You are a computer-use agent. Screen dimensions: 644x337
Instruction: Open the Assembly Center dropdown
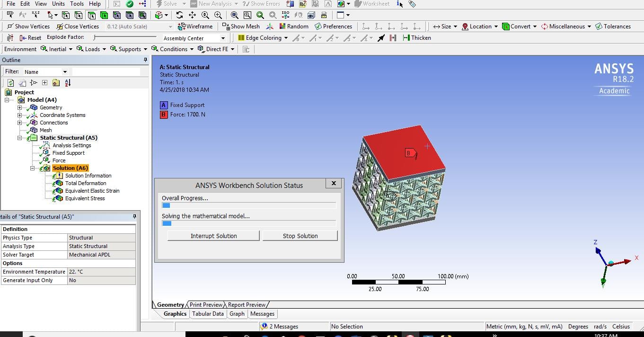(x=223, y=38)
